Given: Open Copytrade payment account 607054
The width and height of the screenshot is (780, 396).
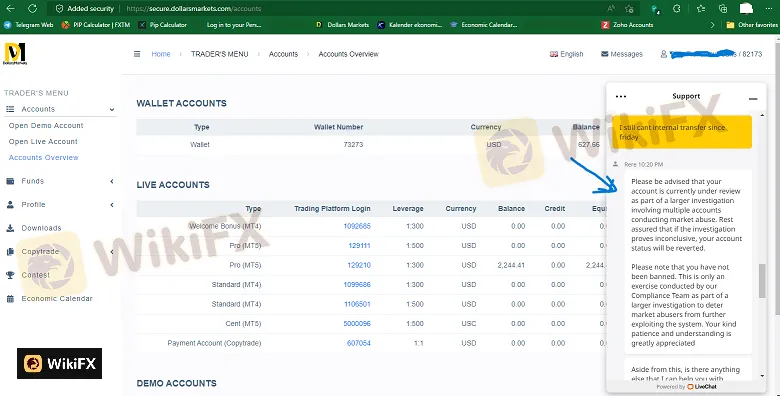Looking at the screenshot, I should click(359, 343).
